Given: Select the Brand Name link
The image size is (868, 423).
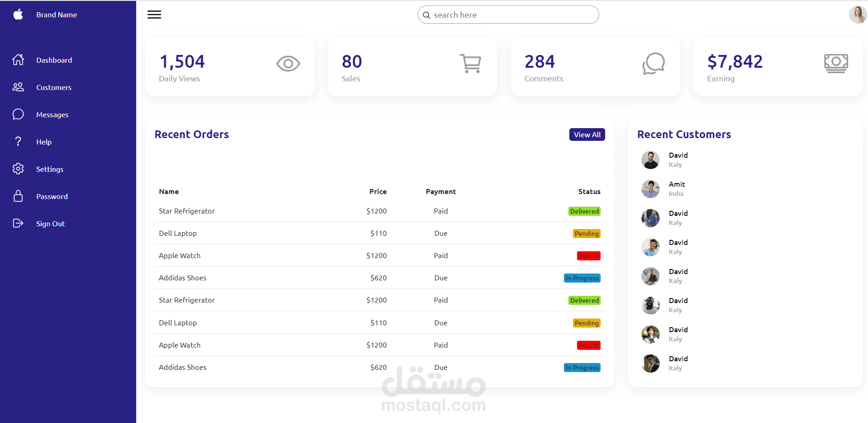Looking at the screenshot, I should point(56,14).
